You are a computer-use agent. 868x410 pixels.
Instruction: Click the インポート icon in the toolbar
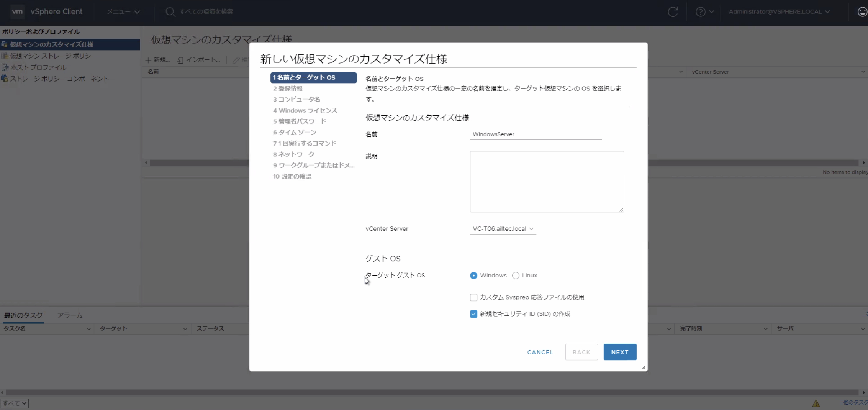click(x=180, y=60)
